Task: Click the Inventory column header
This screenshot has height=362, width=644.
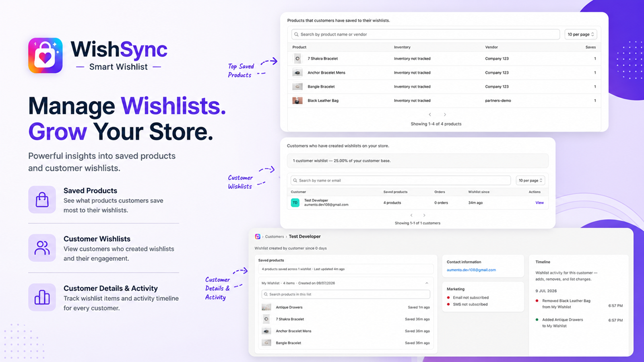Action: [402, 47]
